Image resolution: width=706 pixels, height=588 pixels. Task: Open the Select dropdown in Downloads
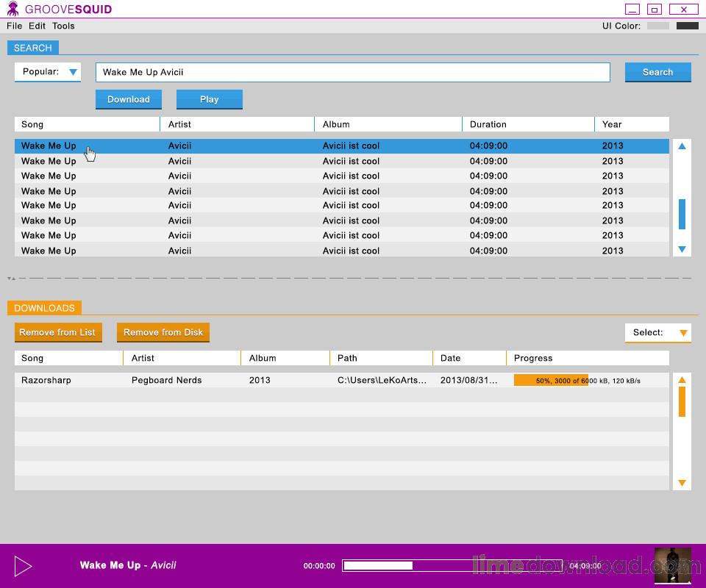click(657, 333)
